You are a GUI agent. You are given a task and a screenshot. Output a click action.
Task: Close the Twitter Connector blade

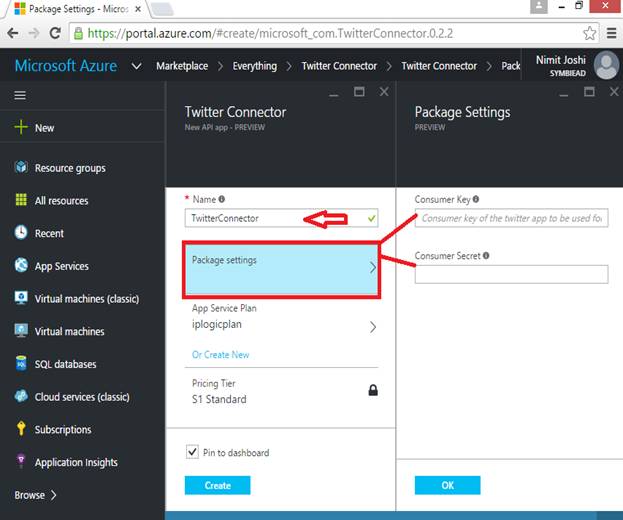click(x=384, y=92)
